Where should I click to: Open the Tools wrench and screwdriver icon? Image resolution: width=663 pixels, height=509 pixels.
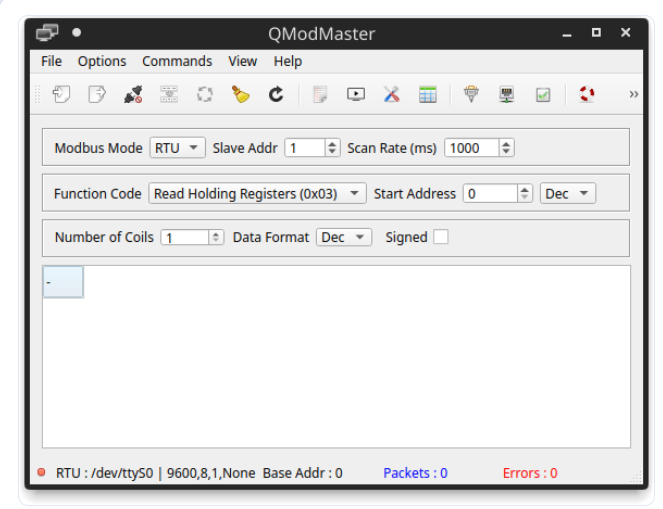pos(392,94)
